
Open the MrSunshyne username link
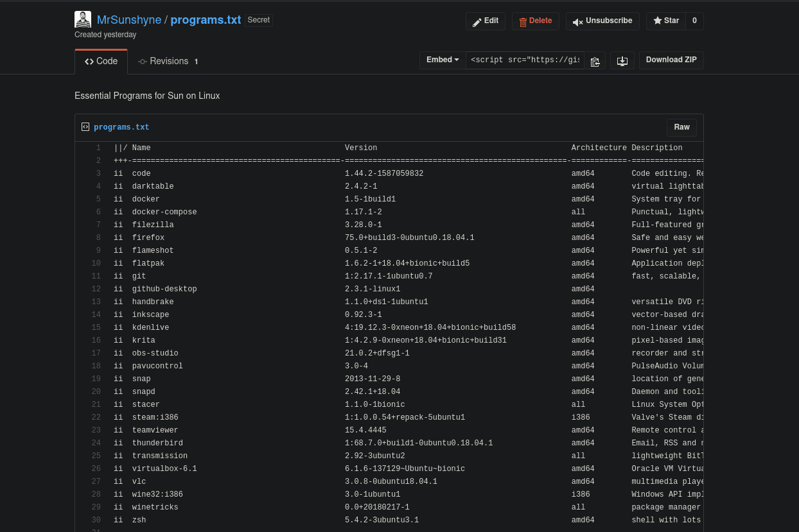point(129,20)
